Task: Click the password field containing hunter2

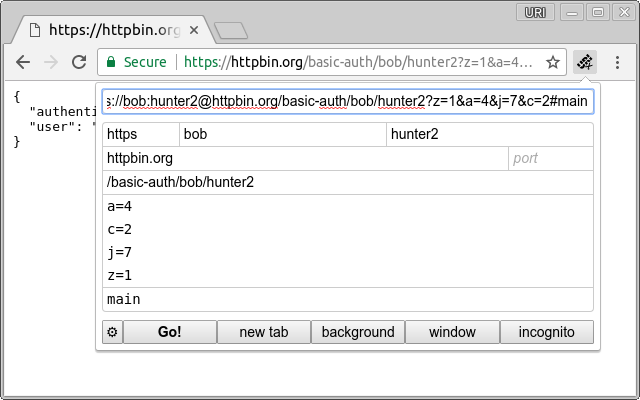Action: (490, 134)
